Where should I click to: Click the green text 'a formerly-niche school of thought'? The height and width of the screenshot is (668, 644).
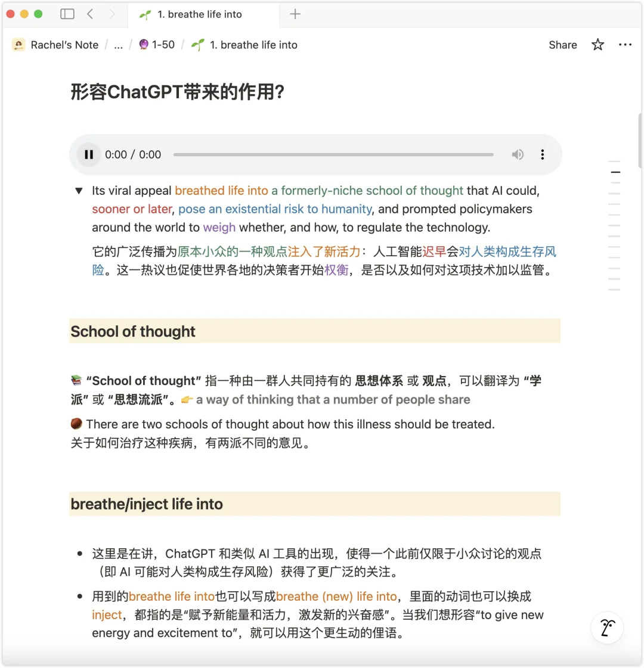coord(367,191)
